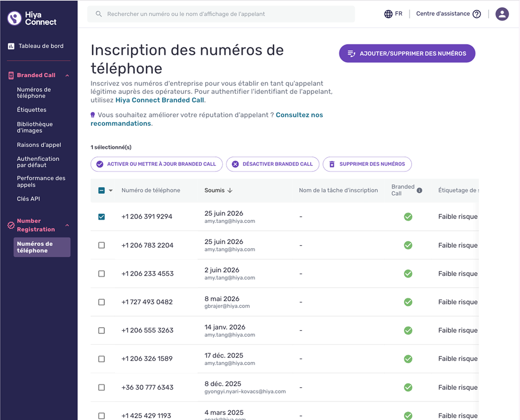Click the Désactiver Branded Call button
Image resolution: width=520 pixels, height=420 pixels.
click(x=273, y=164)
